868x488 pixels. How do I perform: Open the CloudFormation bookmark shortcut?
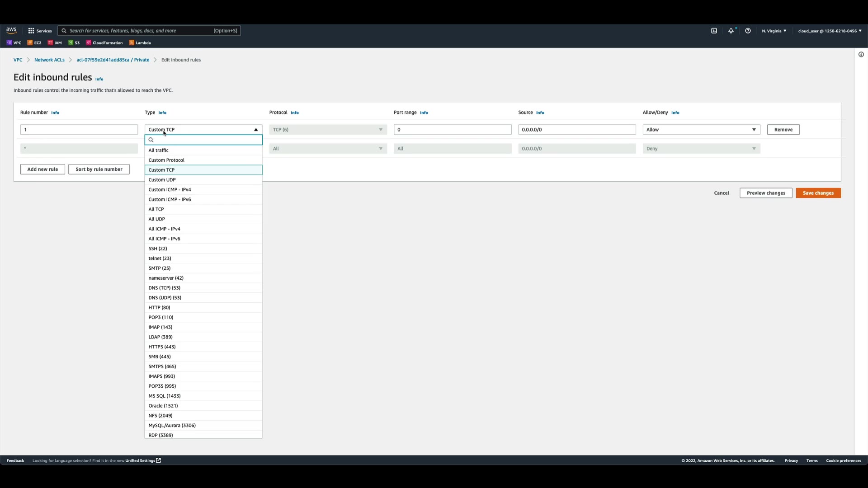[104, 43]
